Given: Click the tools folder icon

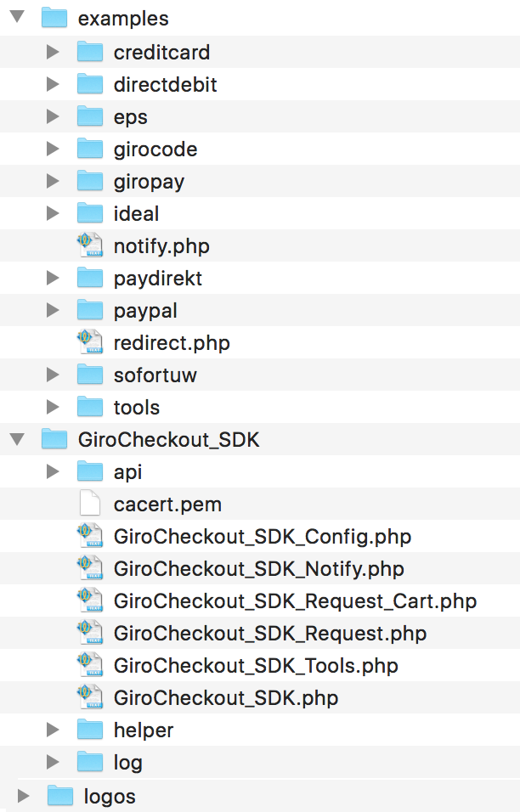Looking at the screenshot, I should click(x=88, y=407).
